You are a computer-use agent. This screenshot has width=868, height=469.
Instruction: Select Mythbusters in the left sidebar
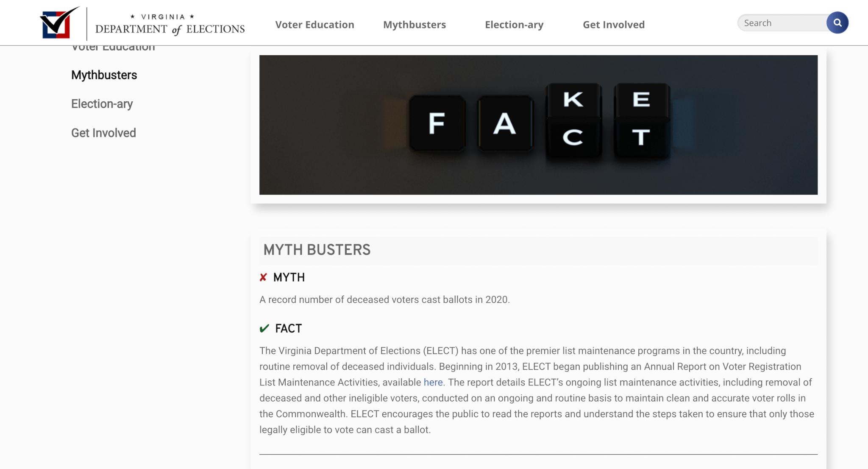pos(104,75)
